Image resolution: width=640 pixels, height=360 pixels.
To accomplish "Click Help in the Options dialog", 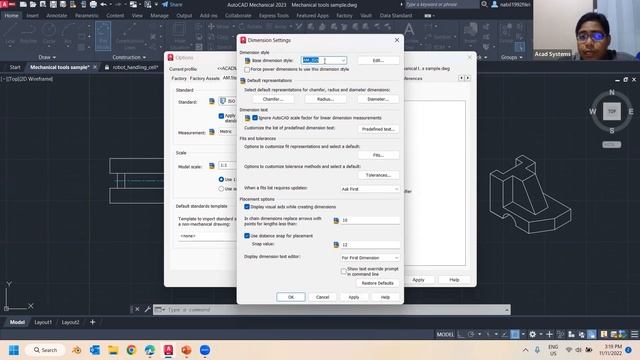I will pyautogui.click(x=454, y=280).
